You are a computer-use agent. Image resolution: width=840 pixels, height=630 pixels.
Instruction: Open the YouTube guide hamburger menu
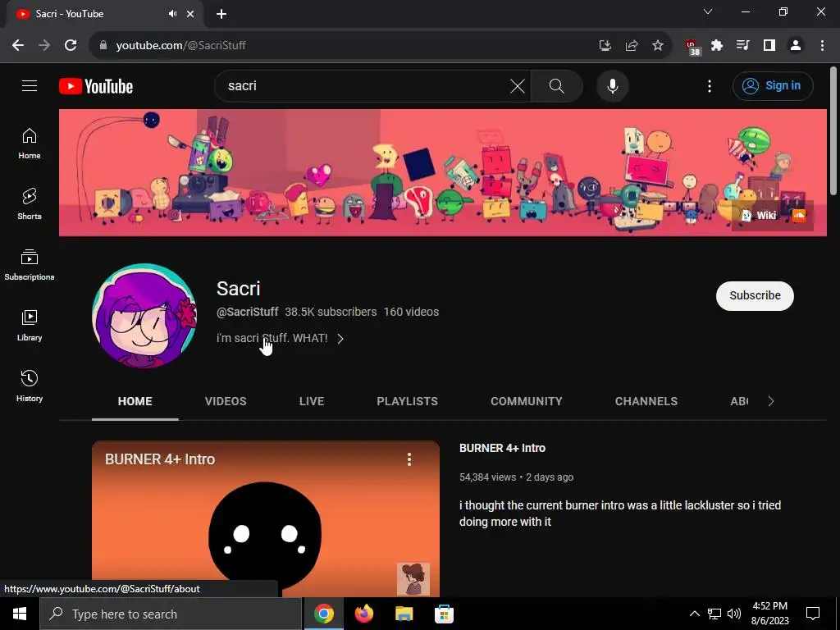point(30,85)
